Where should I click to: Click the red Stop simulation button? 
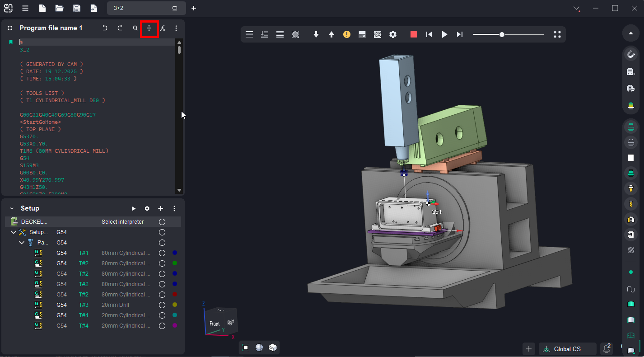click(414, 34)
